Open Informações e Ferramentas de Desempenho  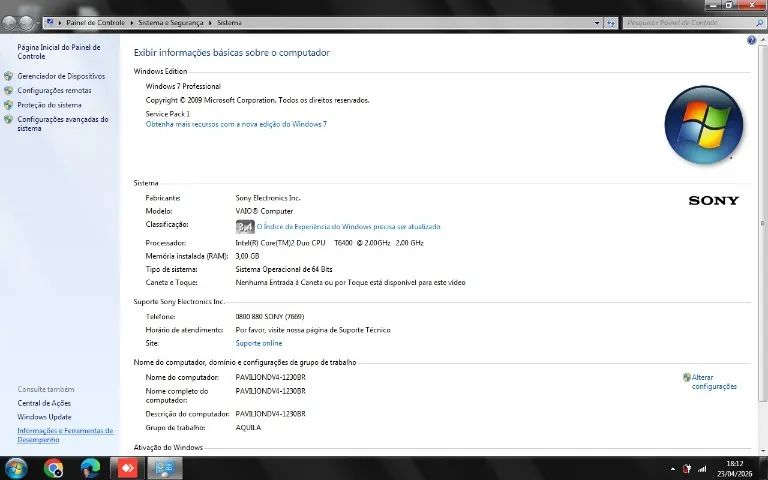[66, 435]
